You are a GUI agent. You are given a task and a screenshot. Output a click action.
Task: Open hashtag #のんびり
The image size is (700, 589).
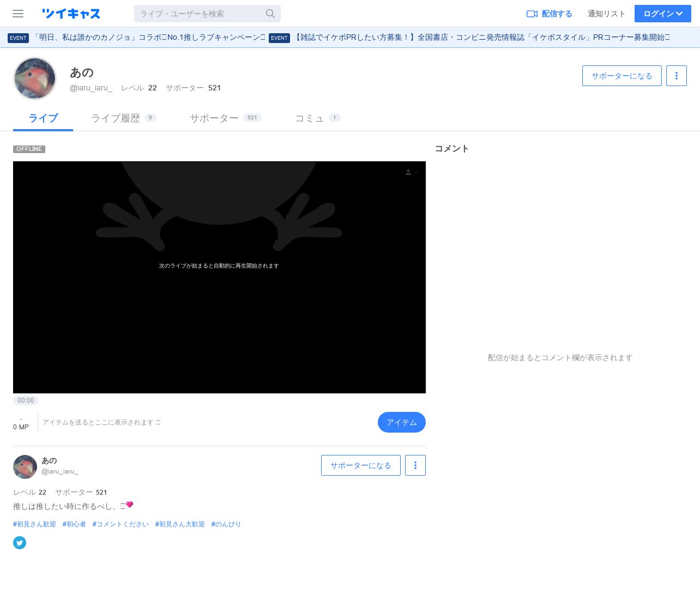[x=226, y=524]
